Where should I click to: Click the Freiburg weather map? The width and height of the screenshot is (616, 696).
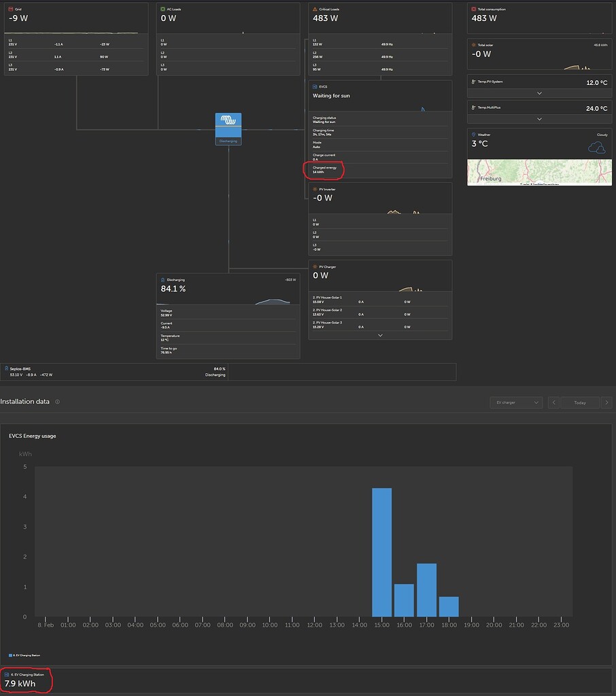[x=538, y=172]
